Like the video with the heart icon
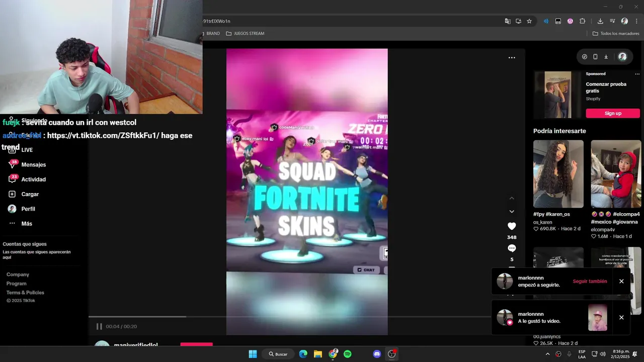 (512, 226)
